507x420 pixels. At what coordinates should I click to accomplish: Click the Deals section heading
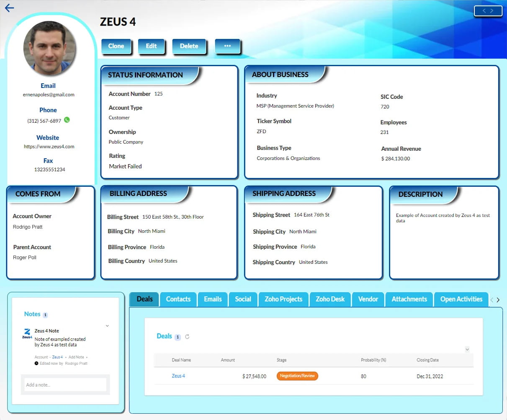[164, 336]
